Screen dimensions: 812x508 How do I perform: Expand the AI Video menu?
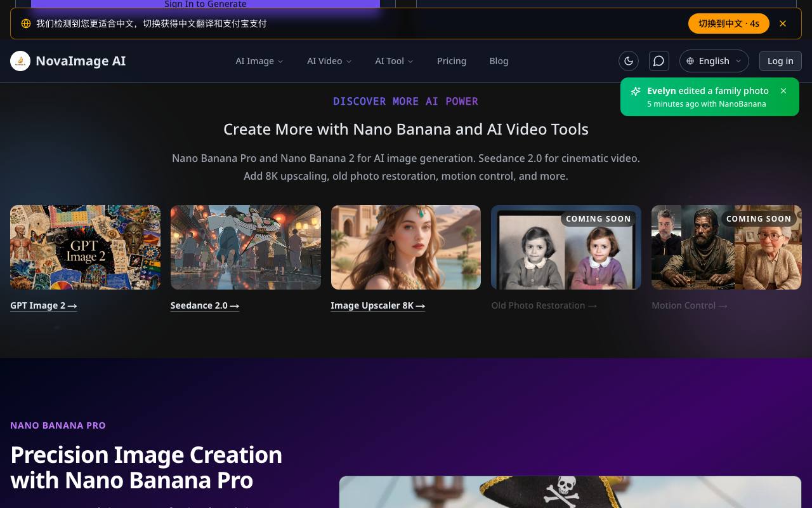point(329,61)
